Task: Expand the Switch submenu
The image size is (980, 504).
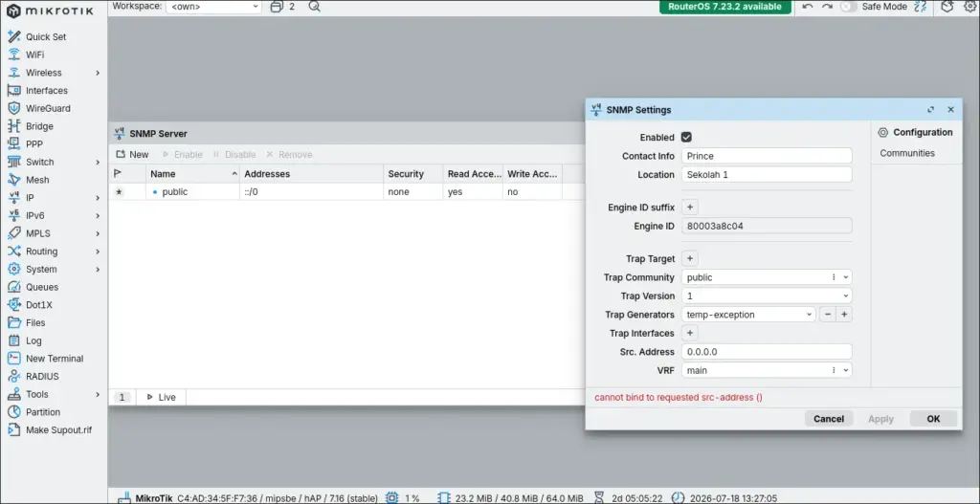Action: [98, 162]
